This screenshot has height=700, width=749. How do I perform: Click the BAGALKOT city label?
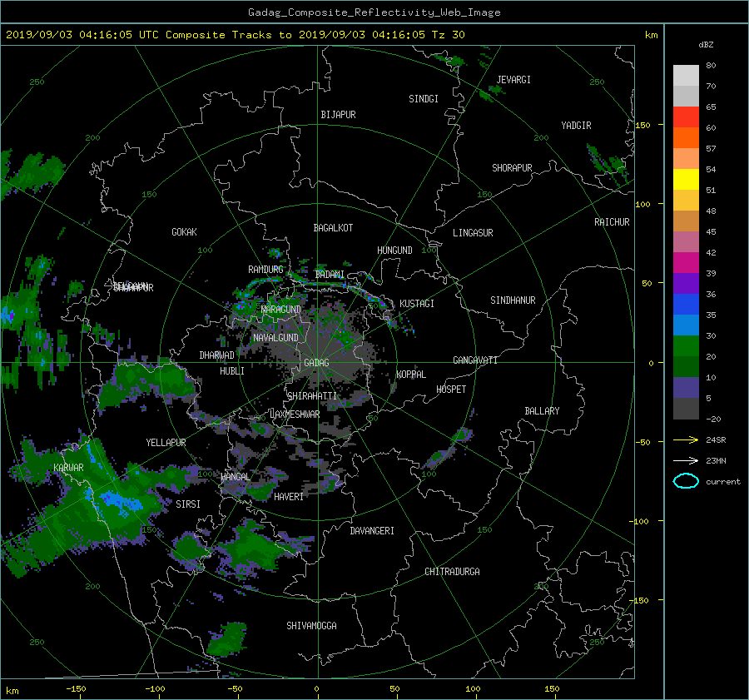pyautogui.click(x=333, y=228)
